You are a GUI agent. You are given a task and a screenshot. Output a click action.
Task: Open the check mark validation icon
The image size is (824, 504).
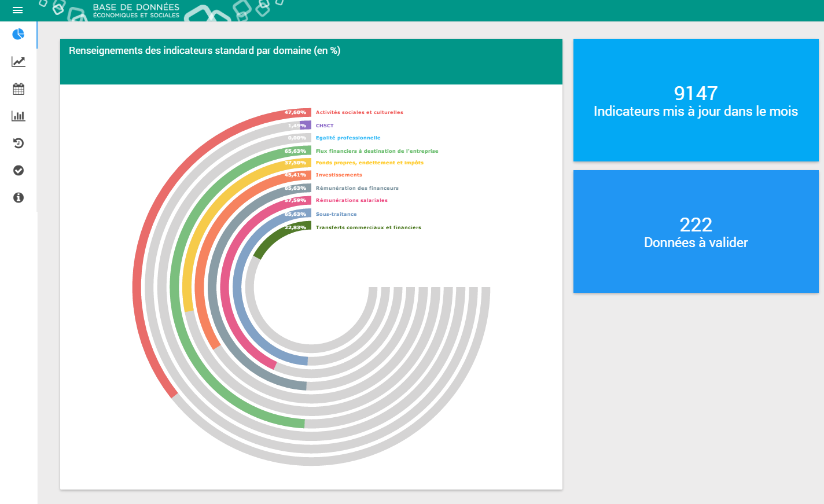(19, 170)
